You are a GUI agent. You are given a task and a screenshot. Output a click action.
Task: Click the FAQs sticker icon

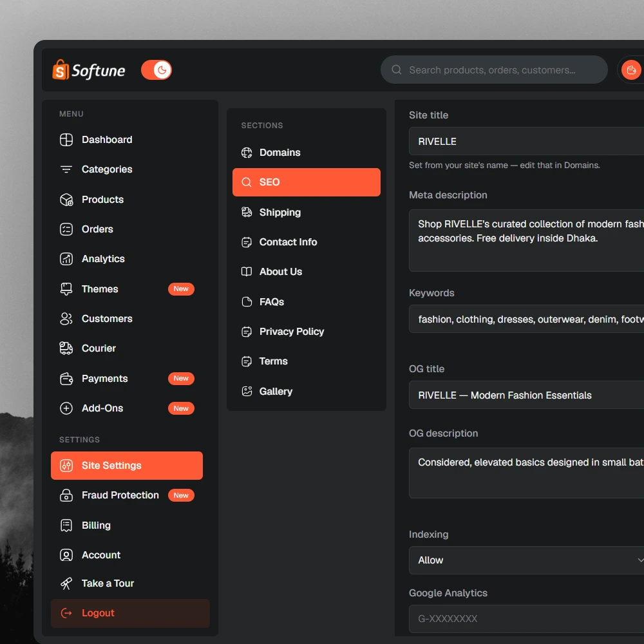247,302
